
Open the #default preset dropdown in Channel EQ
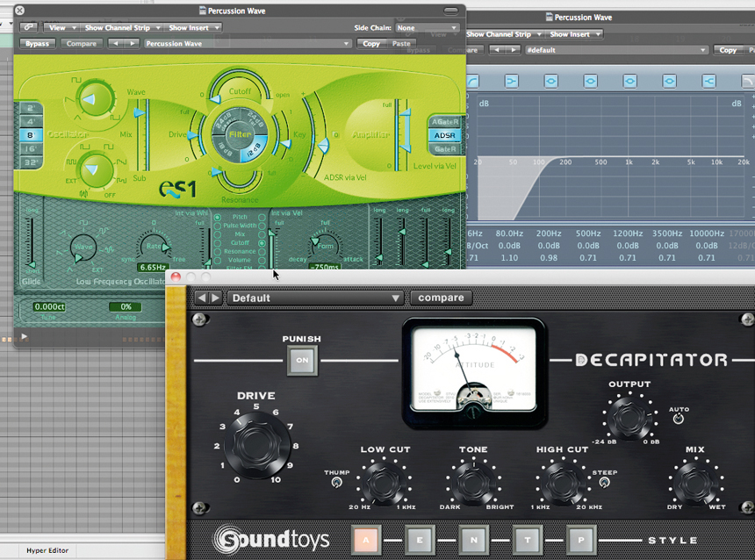click(615, 50)
